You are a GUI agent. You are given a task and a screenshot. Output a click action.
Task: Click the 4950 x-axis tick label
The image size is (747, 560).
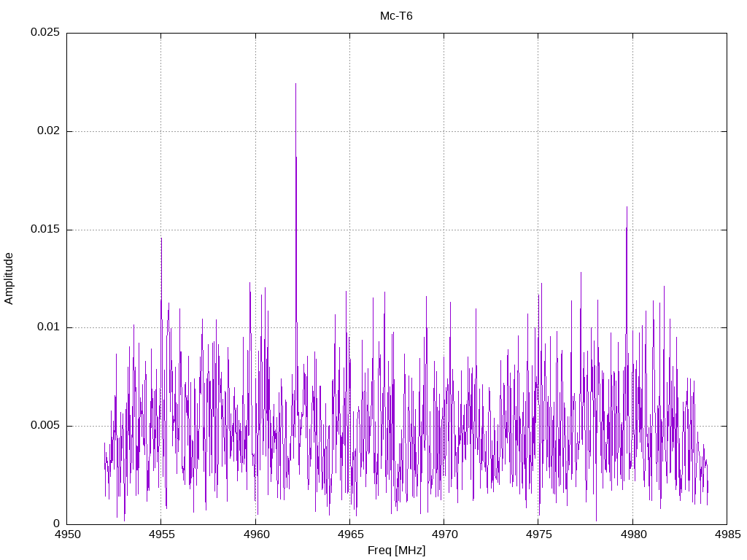(x=67, y=534)
